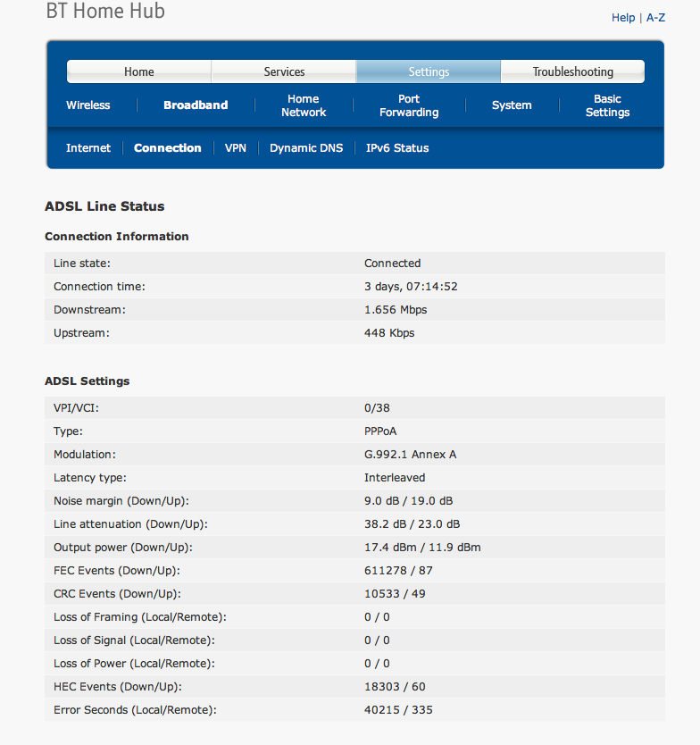The image size is (700, 745).
Task: Select the Connection sub-menu
Action: click(x=168, y=147)
